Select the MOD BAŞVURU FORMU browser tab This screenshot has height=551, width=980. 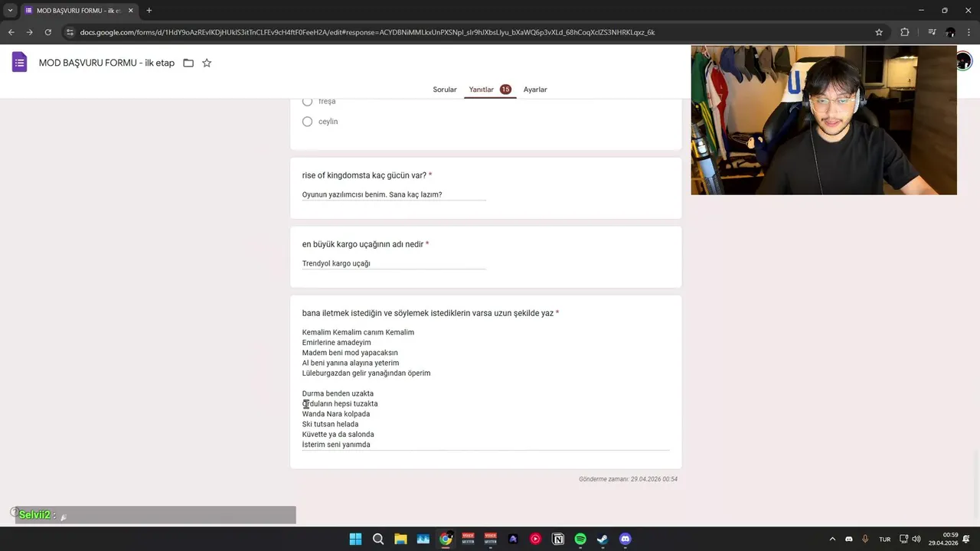click(78, 11)
